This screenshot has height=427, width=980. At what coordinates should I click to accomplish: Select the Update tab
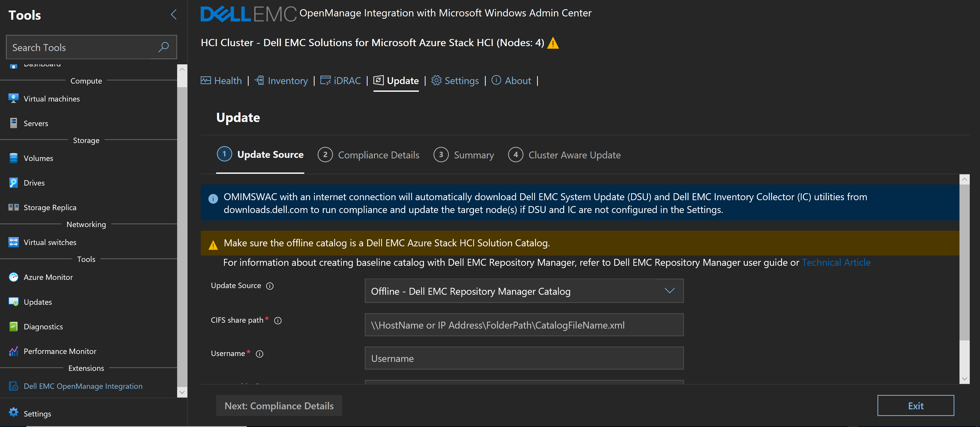click(396, 81)
